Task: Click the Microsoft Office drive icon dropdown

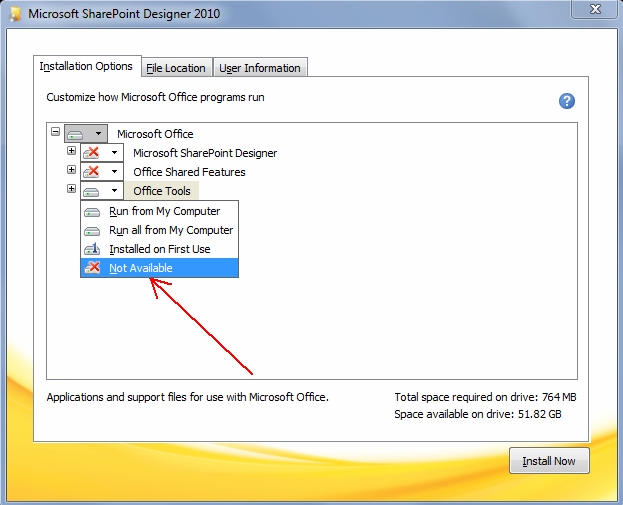Action: click(86, 134)
